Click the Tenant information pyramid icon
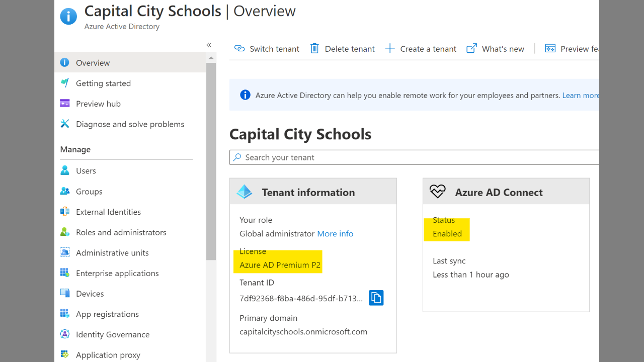Screen dimensions: 644x362 pos(245,192)
